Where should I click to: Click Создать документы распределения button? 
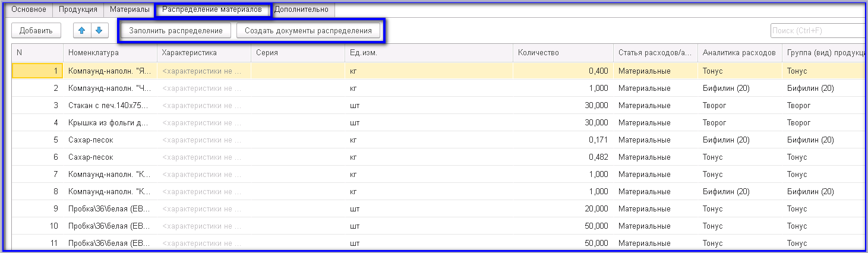(308, 31)
